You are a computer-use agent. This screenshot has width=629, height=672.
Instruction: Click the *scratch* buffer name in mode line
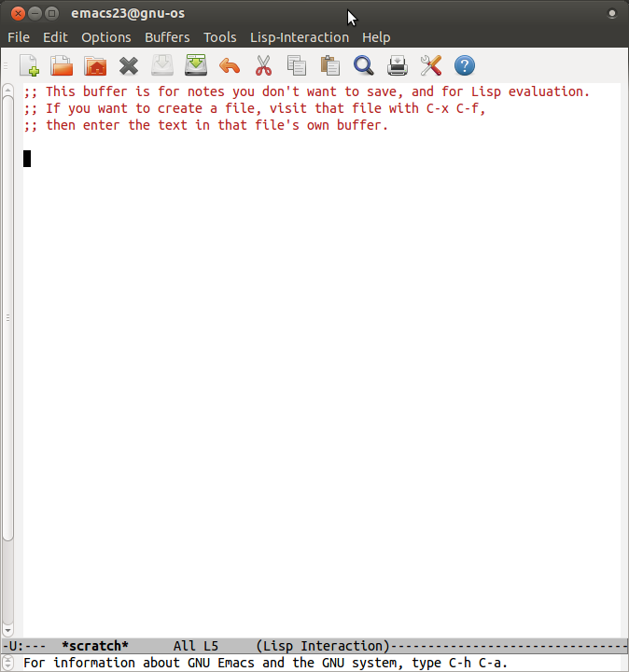(94, 646)
